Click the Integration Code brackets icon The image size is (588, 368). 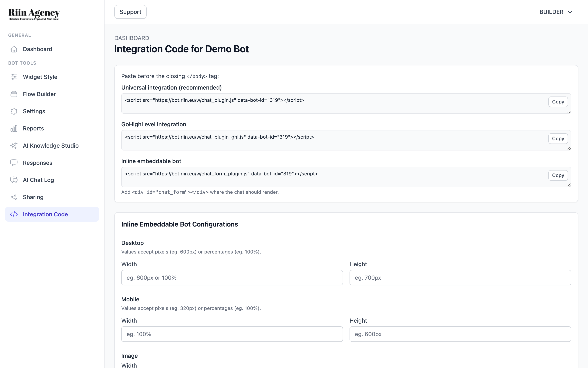tap(14, 214)
